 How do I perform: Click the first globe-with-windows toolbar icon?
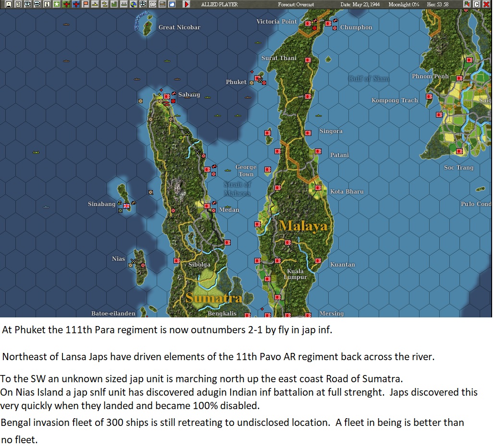pyautogui.click(x=28, y=4)
